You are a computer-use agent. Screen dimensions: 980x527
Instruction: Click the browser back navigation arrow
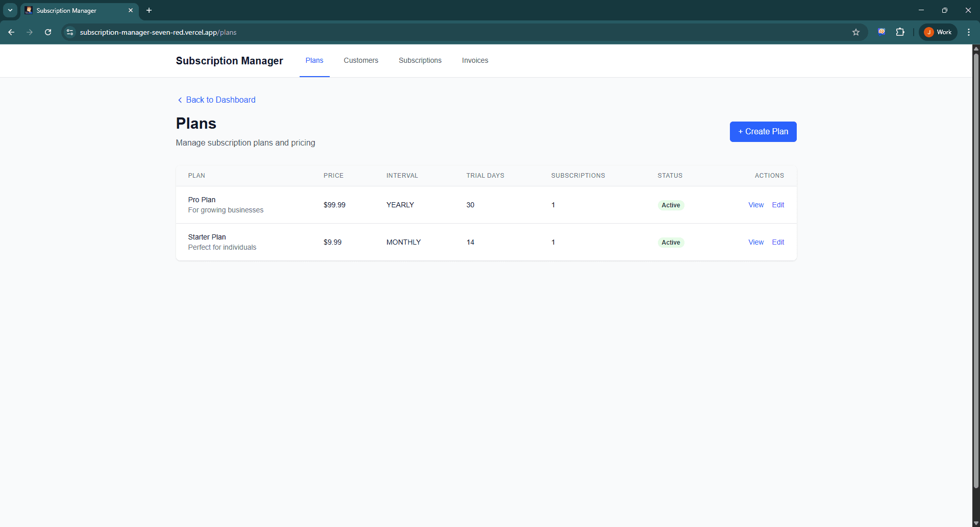pos(11,32)
